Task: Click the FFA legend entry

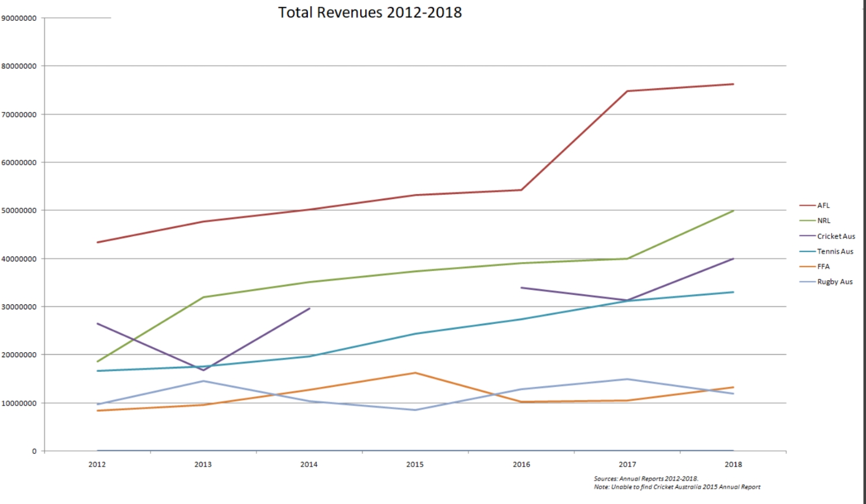Action: 815,267
